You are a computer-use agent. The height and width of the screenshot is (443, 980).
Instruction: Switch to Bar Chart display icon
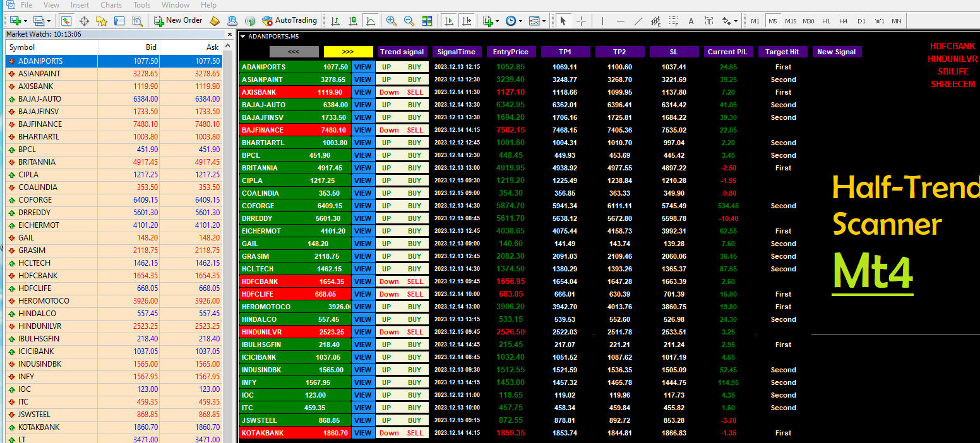coord(335,21)
